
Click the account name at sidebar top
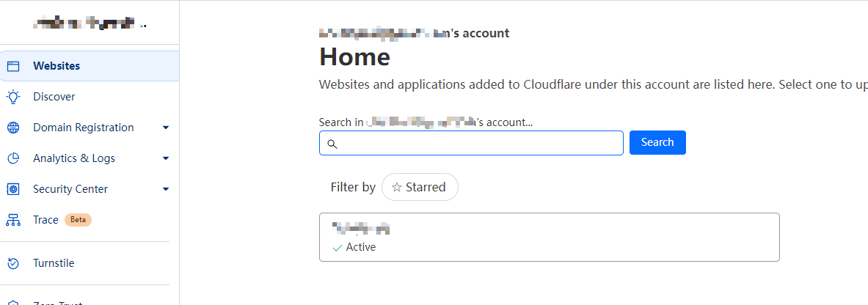90,23
